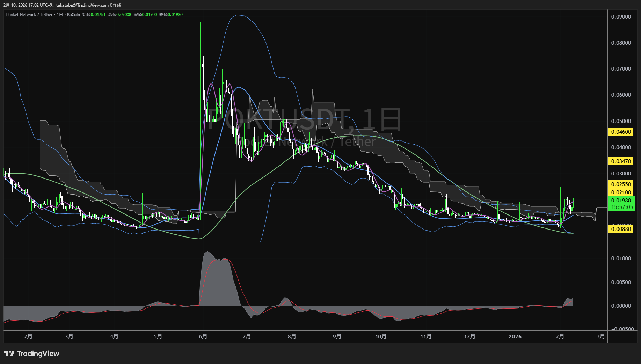Click the Pocket Network / Tether symbol title
Viewport: 641px width, 364px height.
[x=29, y=15]
